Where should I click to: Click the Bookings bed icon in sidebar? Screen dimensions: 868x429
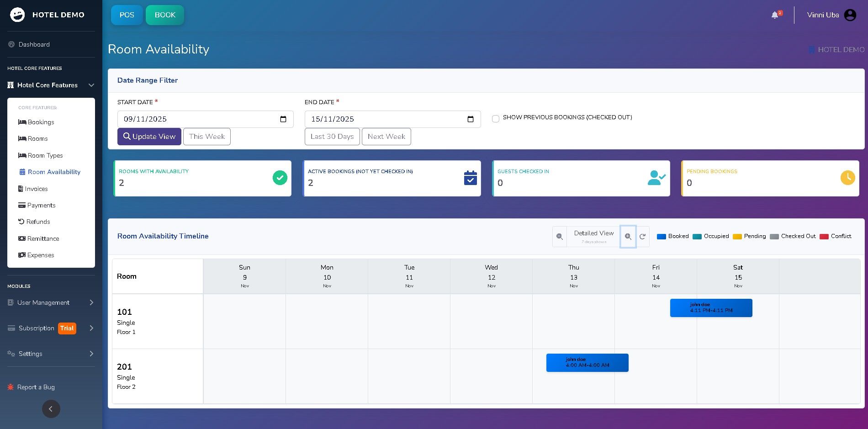pyautogui.click(x=22, y=122)
